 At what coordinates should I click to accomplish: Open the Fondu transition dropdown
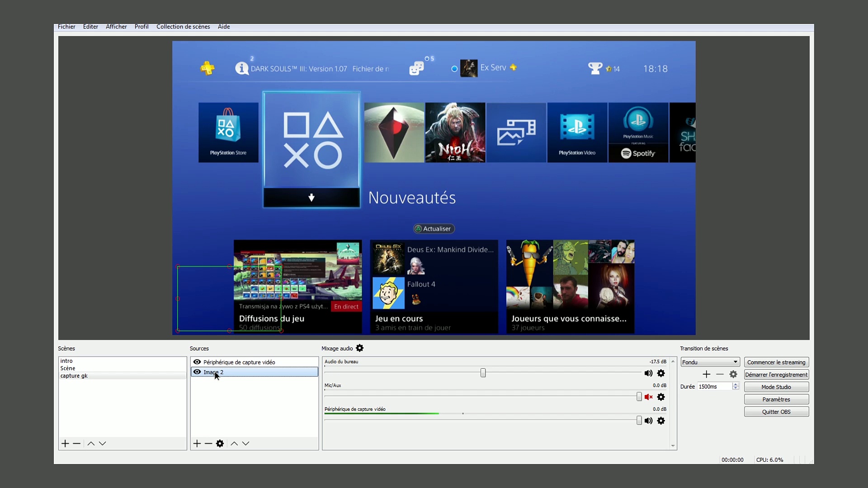pyautogui.click(x=709, y=361)
